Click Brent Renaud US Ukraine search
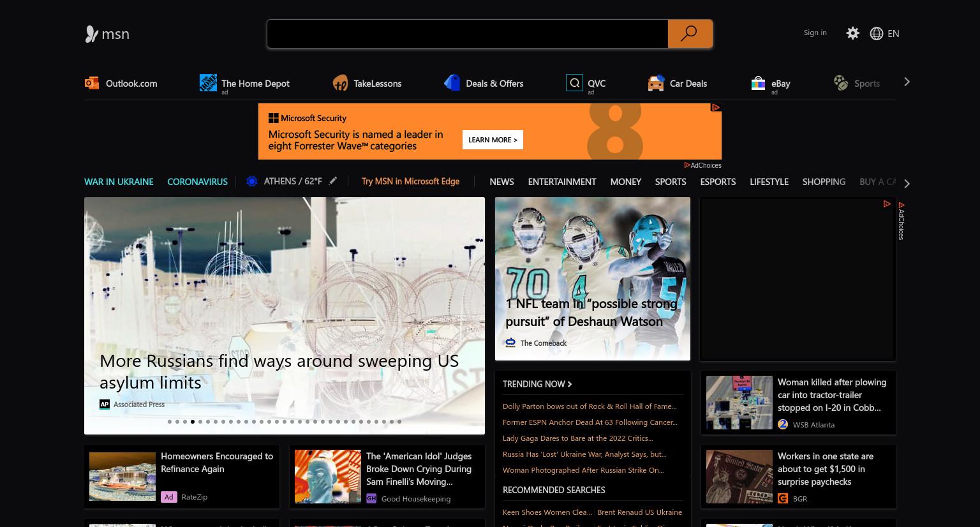The image size is (980, 527). tap(639, 512)
